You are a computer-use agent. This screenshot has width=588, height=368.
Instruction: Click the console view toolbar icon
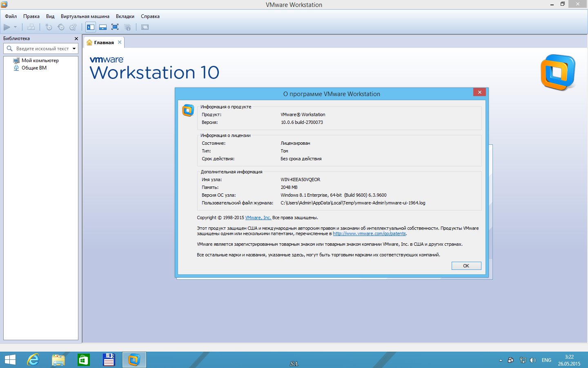click(x=145, y=27)
